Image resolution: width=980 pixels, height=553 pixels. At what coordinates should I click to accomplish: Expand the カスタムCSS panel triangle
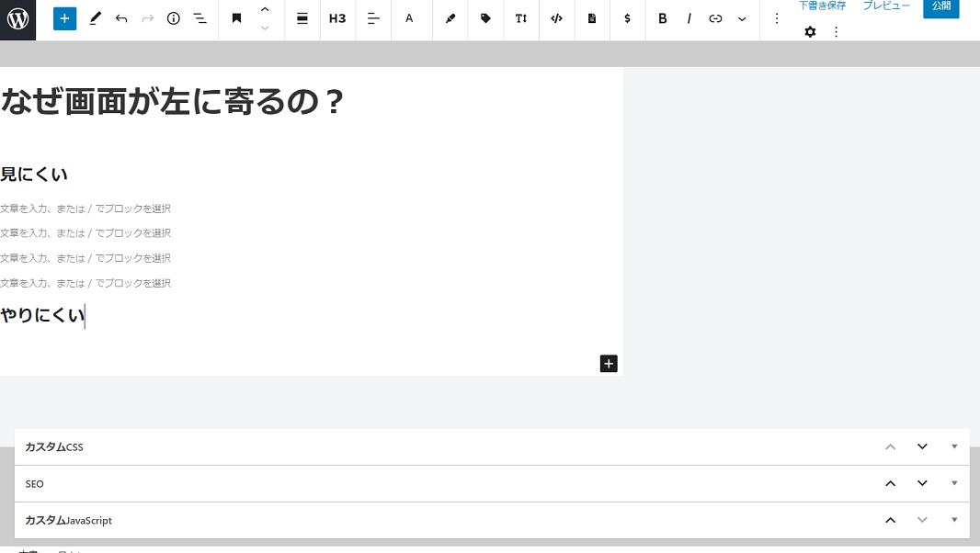[x=954, y=446]
